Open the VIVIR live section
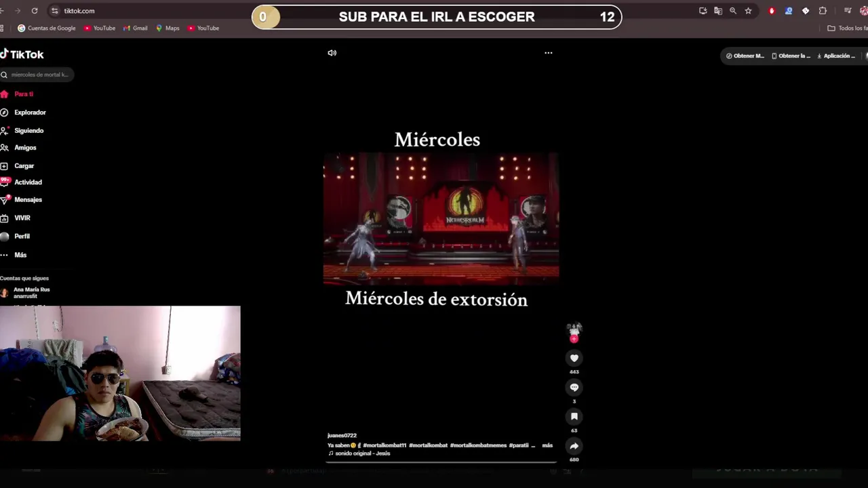The height and width of the screenshot is (488, 868). 16,218
